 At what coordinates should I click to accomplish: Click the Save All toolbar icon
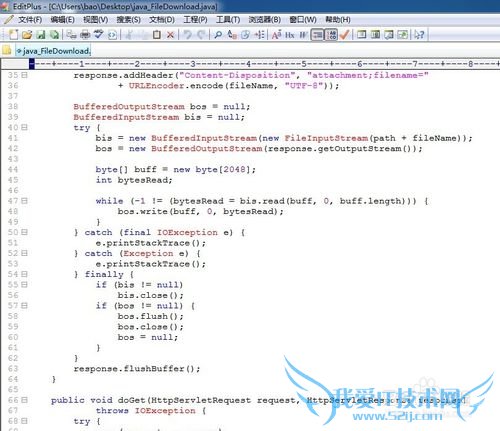click(54, 35)
